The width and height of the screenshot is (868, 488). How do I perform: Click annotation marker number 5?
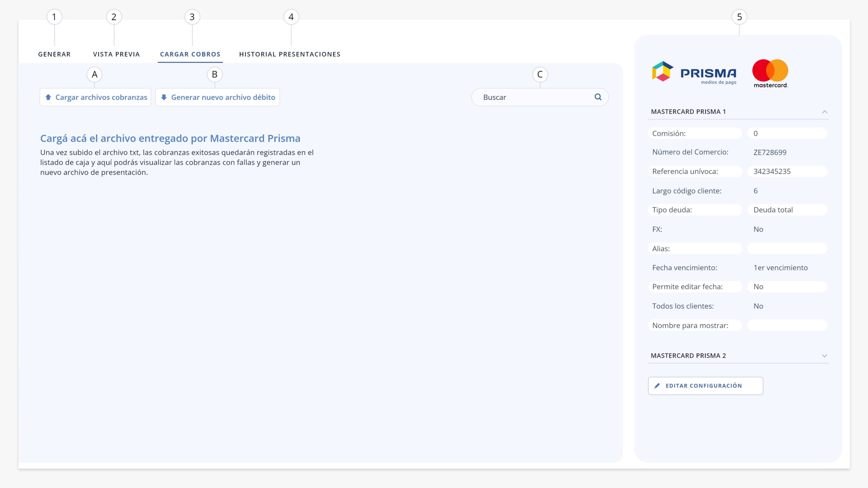click(x=739, y=17)
